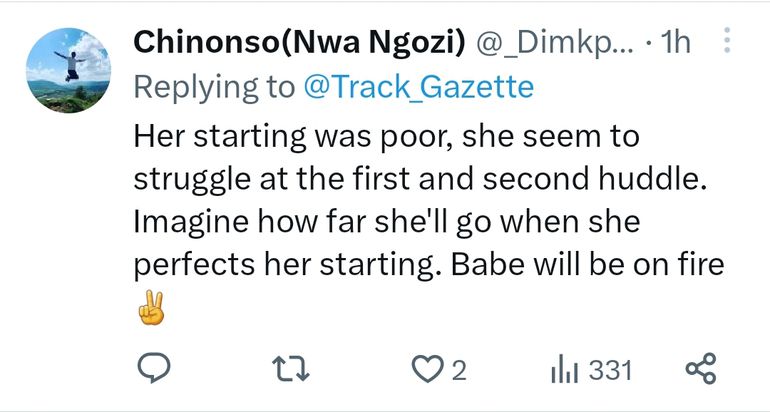Open the @Track_Gazette mention link
The height and width of the screenshot is (412, 770).
[419, 87]
